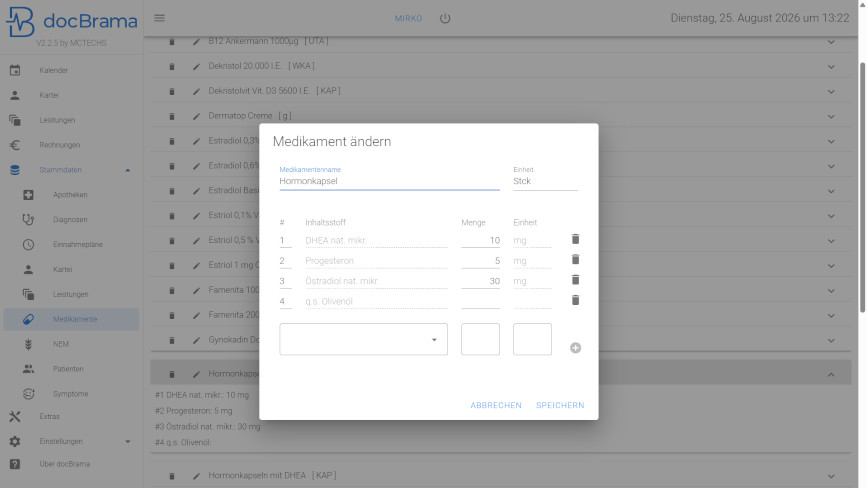This screenshot has width=867, height=488.
Task: Delete the Östradiol nat. mikr. ingredient
Action: click(x=575, y=280)
